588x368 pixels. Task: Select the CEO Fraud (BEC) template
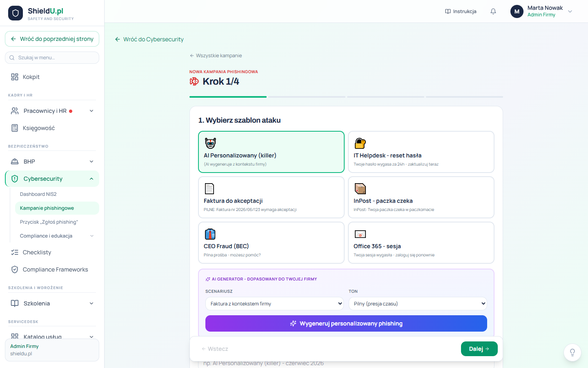coord(271,243)
